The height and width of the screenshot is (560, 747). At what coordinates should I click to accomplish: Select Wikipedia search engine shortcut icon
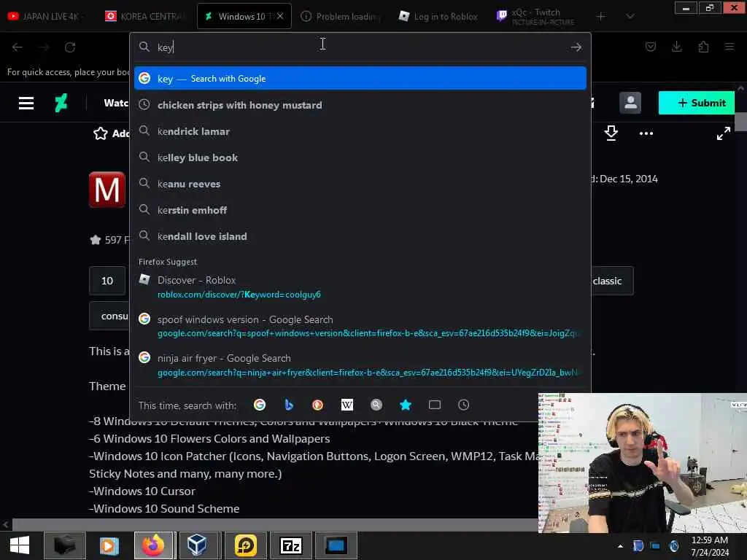click(347, 405)
